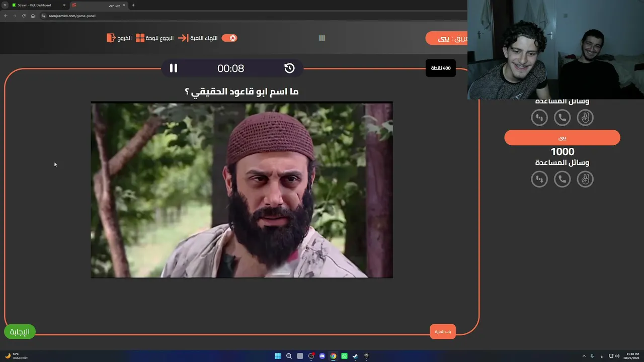
Task: Expand the system tray hidden icons
Action: pyautogui.click(x=584, y=356)
